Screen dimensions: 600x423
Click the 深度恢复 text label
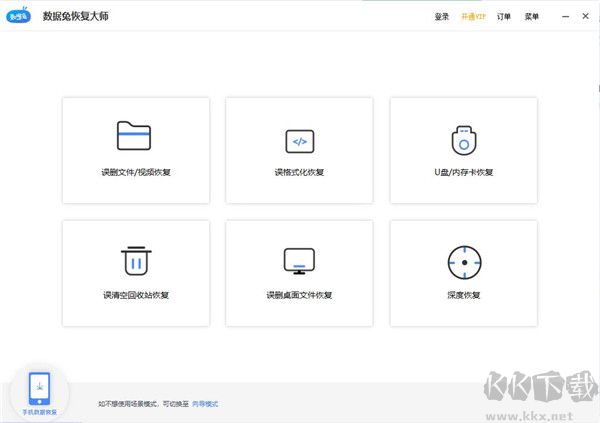coord(463,296)
